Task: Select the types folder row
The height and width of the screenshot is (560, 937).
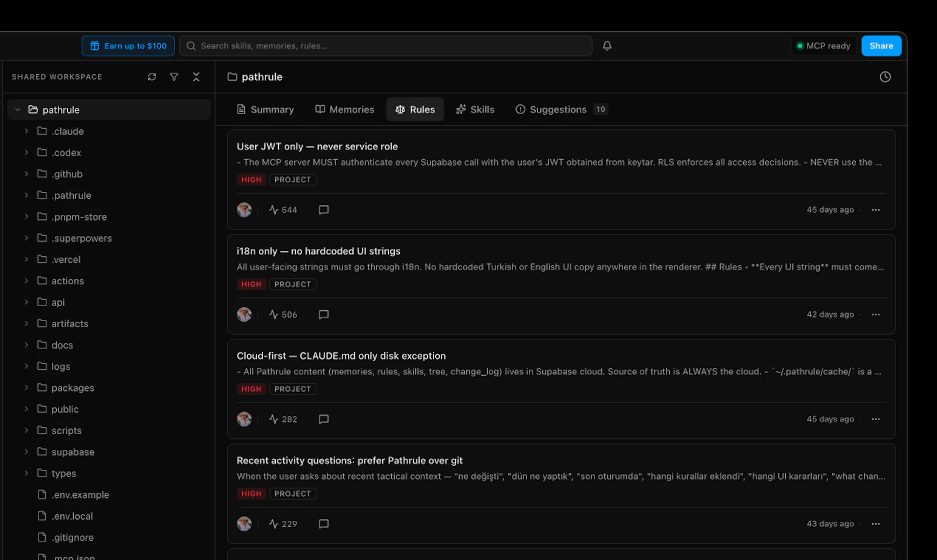Action: (x=110, y=473)
